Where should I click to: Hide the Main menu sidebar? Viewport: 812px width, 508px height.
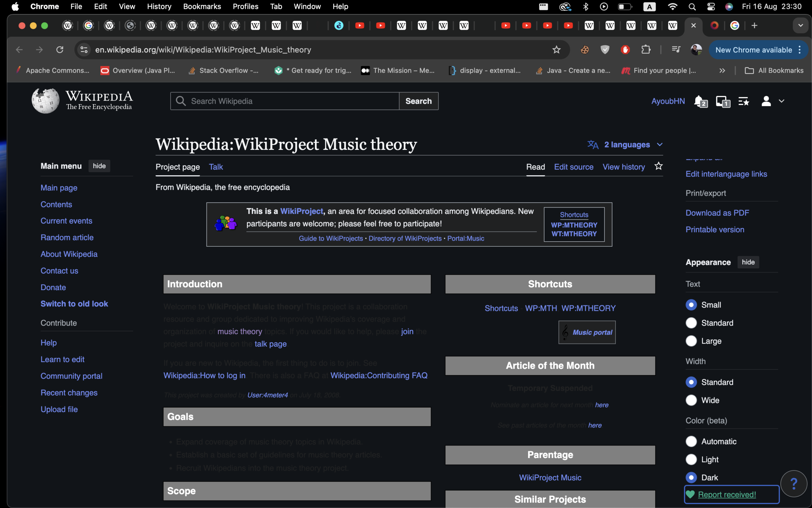99,166
